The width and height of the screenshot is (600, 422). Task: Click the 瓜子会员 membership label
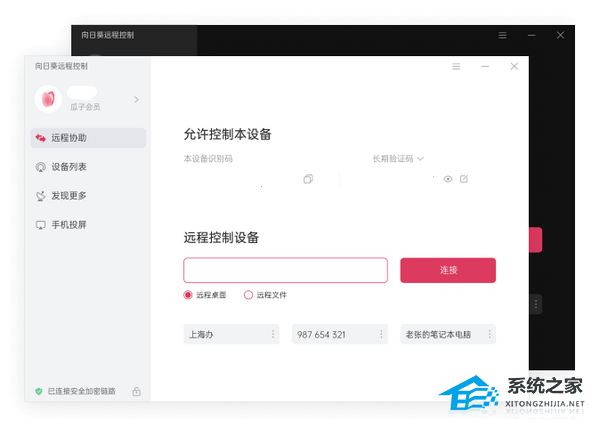[x=85, y=107]
